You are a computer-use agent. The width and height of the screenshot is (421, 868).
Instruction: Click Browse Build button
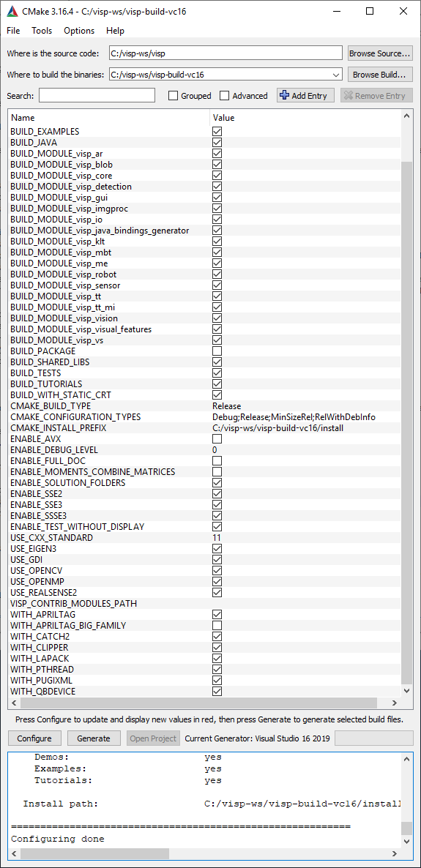tap(380, 74)
